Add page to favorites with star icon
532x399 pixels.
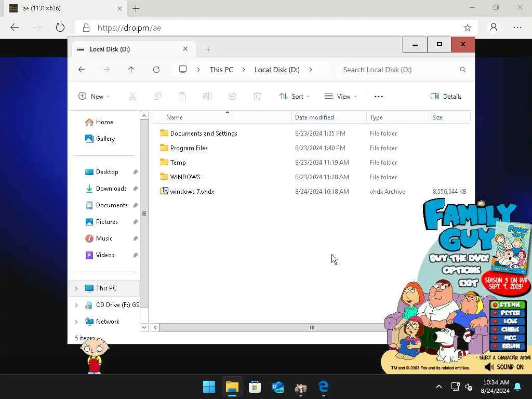point(468,28)
